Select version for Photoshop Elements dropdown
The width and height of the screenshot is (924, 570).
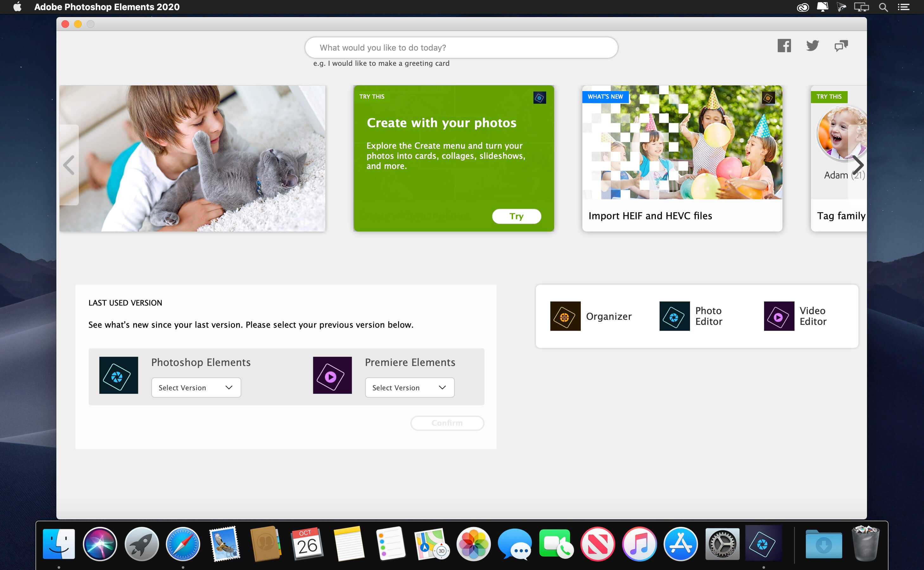click(195, 387)
